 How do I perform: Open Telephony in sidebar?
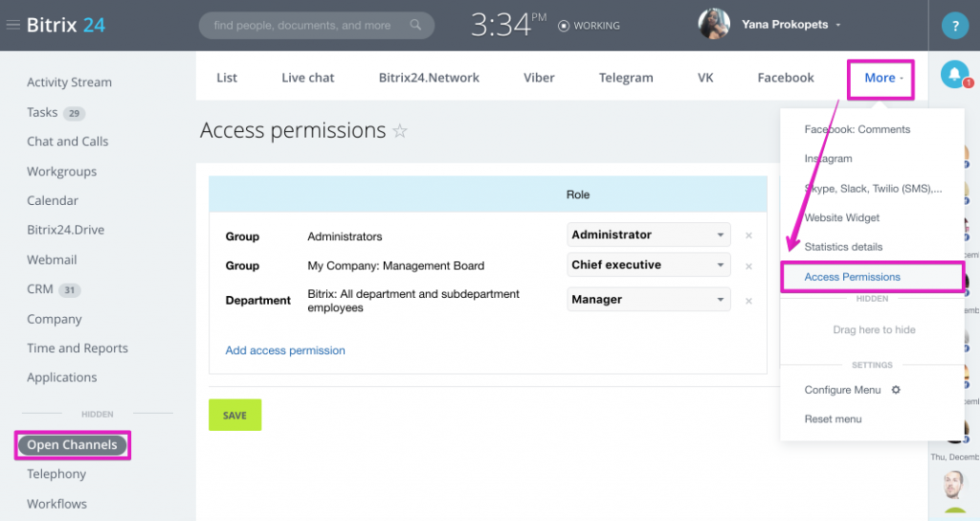coord(56,474)
